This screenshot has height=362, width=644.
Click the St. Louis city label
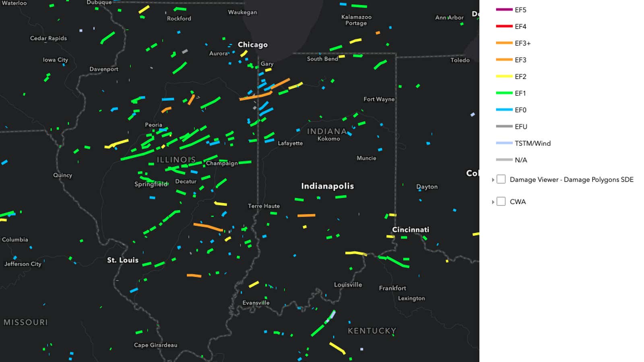123,260
